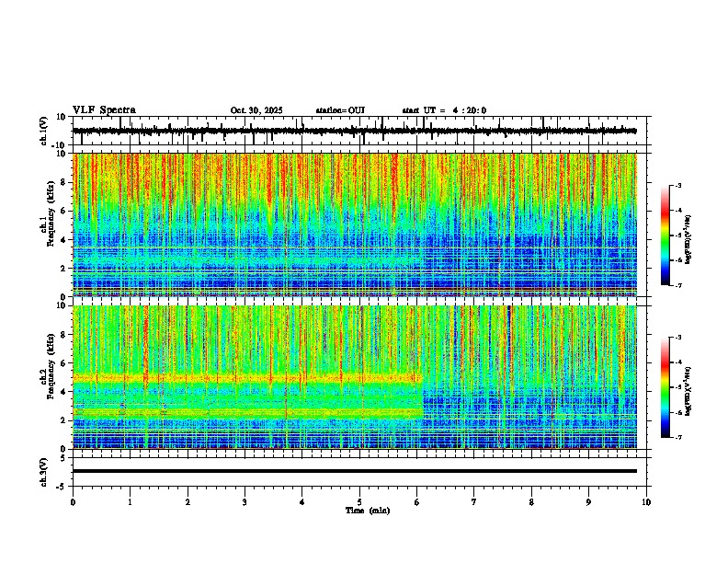Click the time axis tick label "1"
Image resolution: width=728 pixels, height=563 pixels.
pyautogui.click(x=130, y=502)
